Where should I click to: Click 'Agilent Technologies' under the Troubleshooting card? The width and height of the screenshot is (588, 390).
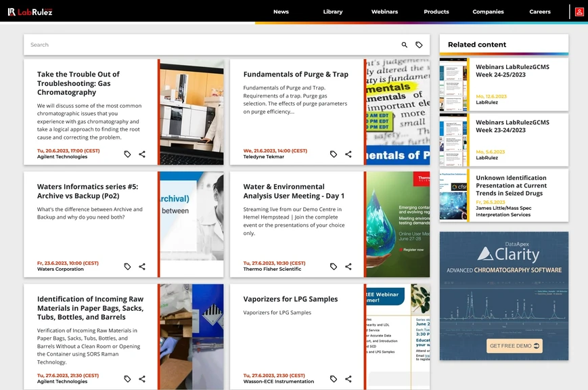point(62,157)
